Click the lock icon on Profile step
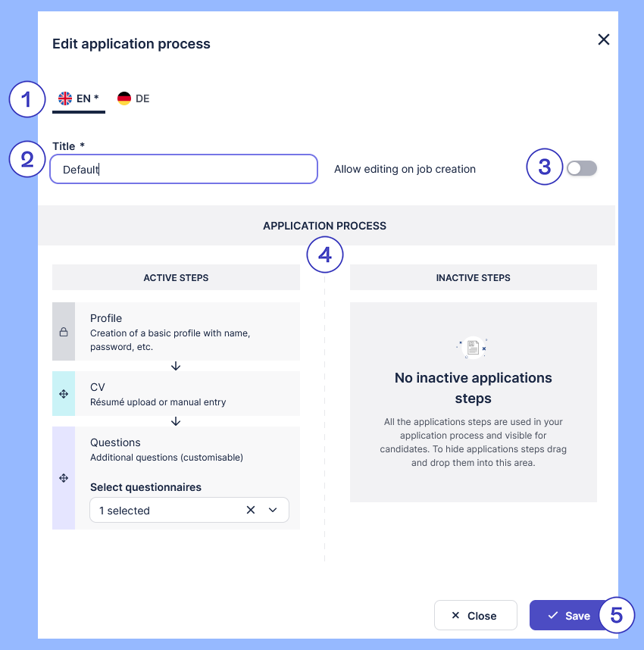 click(64, 332)
